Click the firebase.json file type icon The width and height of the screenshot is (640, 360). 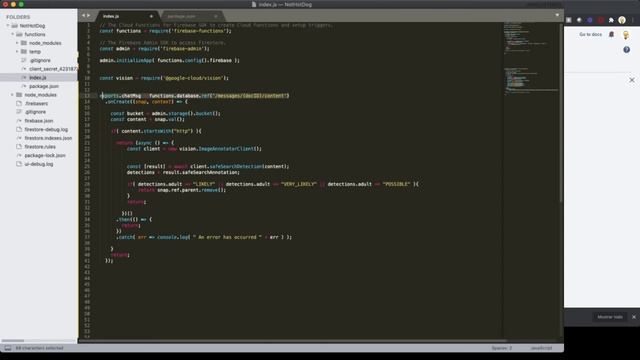tap(19, 121)
